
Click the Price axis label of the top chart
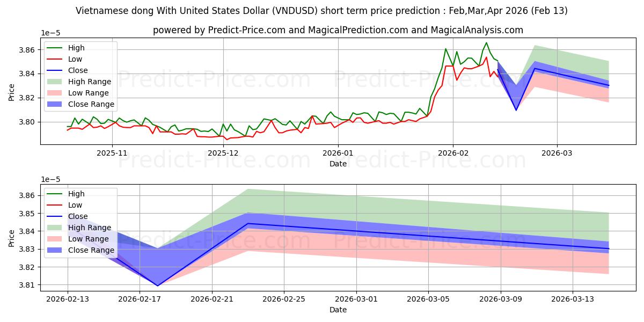12,92
